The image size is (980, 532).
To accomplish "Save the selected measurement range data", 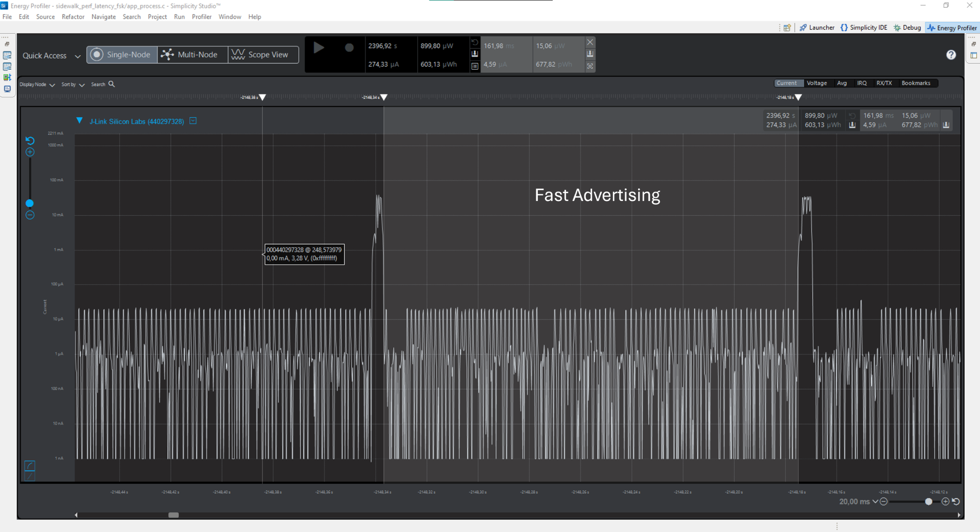I will 590,54.
